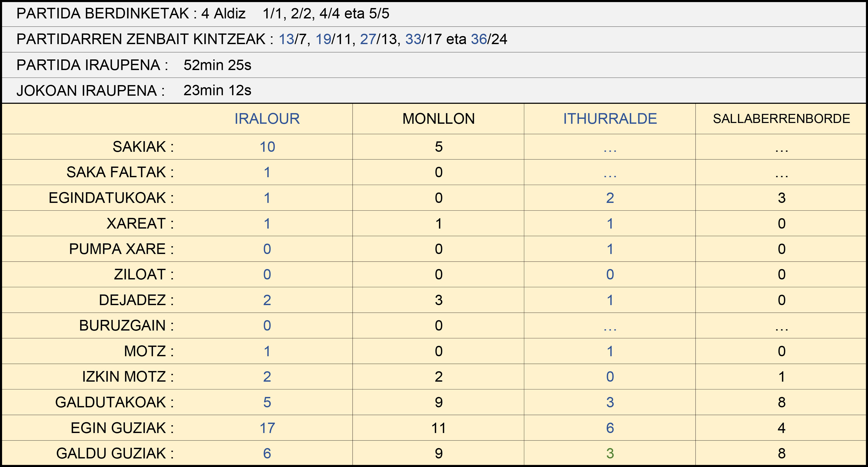Select Sallaberrenborde's EGINDATUKOAK value 3

pos(782,198)
